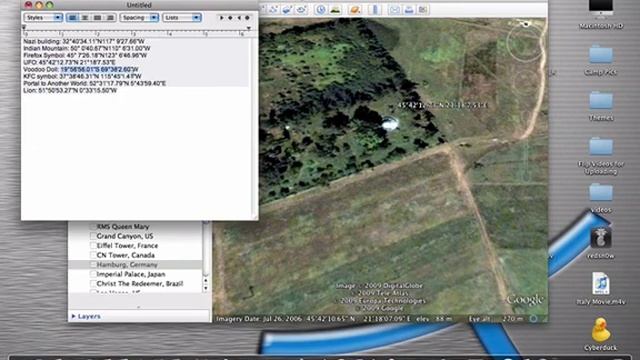The image size is (640, 360).
Task: Click the white dome object on the map
Action: [389, 123]
